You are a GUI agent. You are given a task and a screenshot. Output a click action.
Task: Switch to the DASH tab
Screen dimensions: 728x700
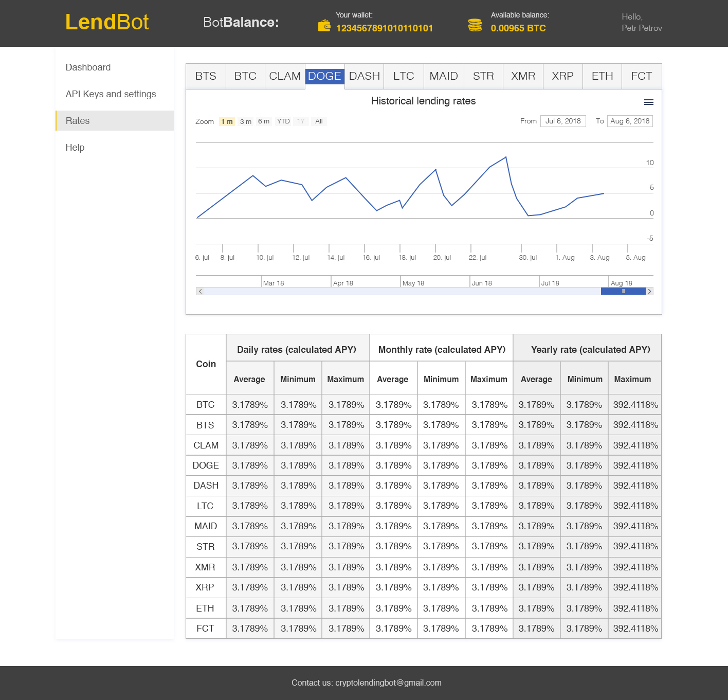click(x=363, y=76)
